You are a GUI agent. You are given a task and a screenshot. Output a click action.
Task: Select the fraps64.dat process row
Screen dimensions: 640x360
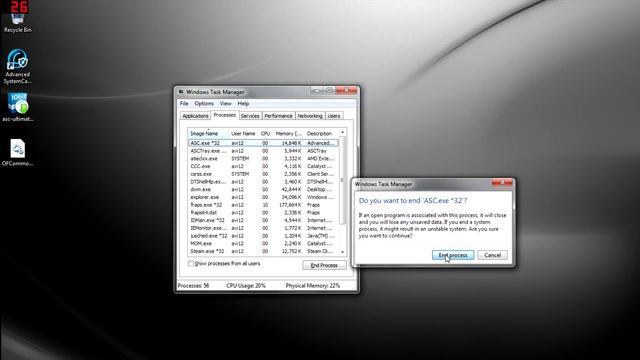click(263, 213)
